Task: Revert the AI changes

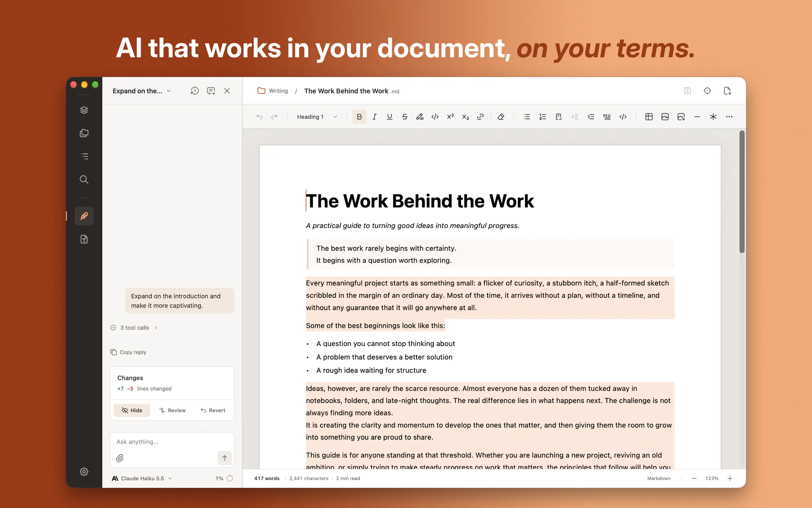Action: 213,410
